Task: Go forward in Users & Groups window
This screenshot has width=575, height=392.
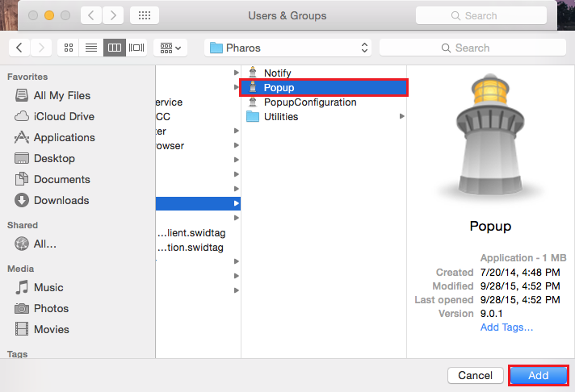Action: click(113, 15)
